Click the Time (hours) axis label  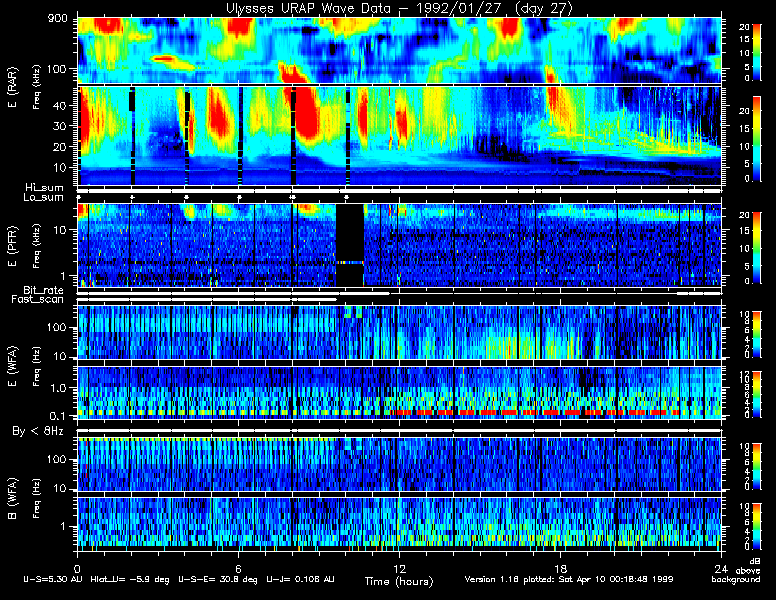point(399,581)
